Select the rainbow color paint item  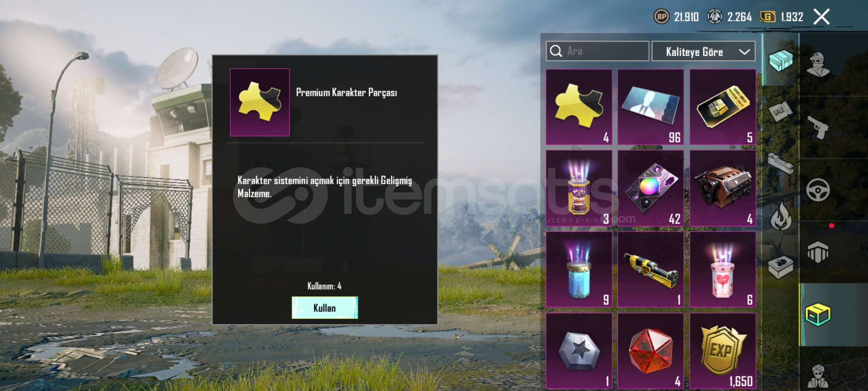pyautogui.click(x=650, y=188)
